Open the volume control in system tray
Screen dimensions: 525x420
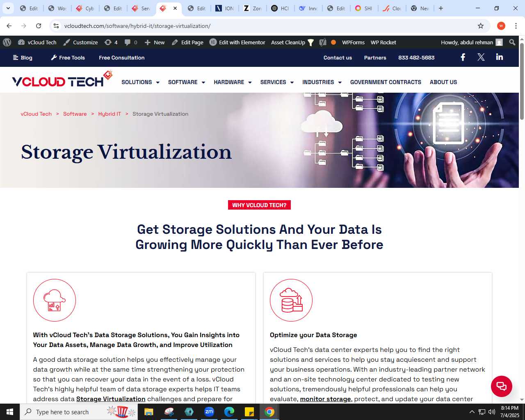[x=492, y=412]
